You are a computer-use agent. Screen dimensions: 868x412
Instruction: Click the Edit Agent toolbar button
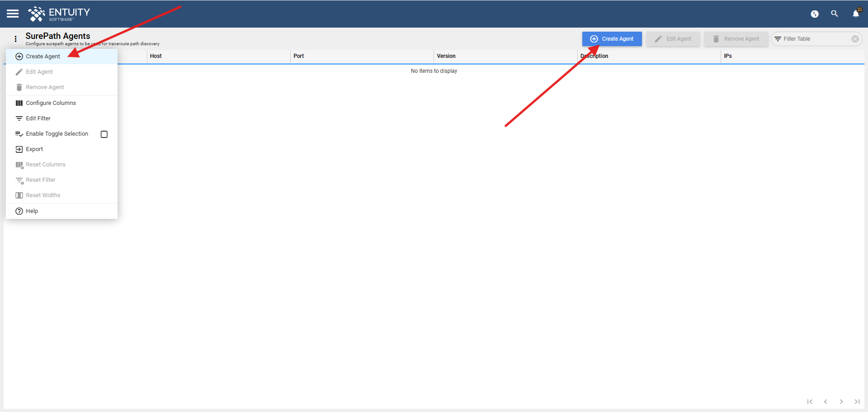coord(673,39)
